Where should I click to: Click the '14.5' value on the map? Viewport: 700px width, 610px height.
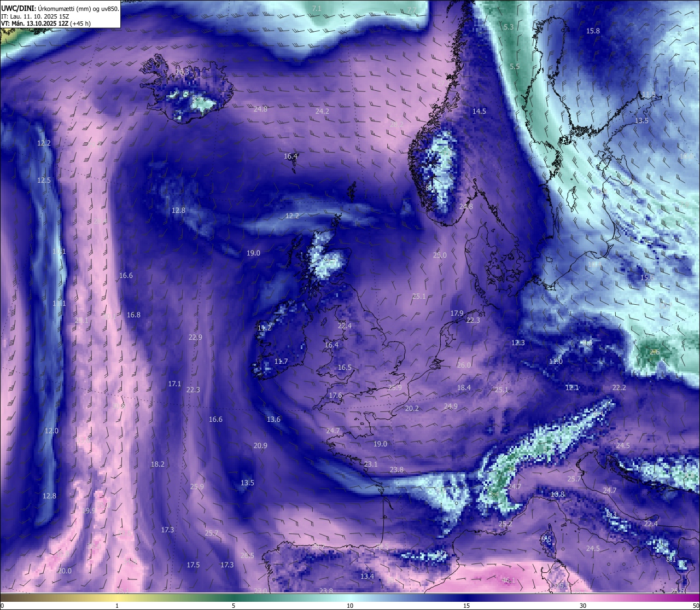[x=479, y=111]
